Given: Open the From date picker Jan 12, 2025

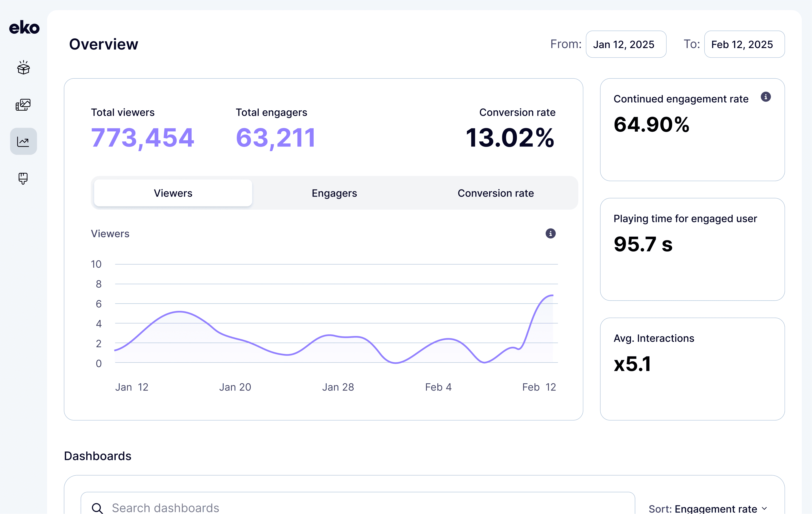Looking at the screenshot, I should click(x=626, y=44).
